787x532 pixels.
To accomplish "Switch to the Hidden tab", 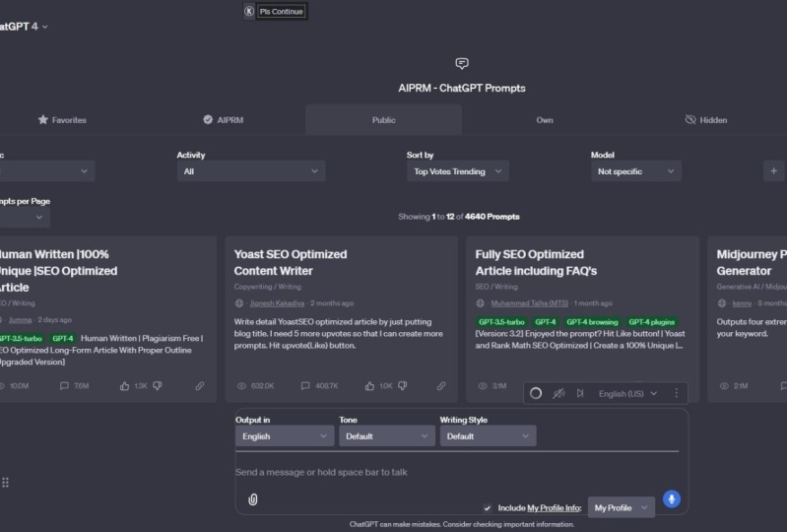I will tap(705, 120).
